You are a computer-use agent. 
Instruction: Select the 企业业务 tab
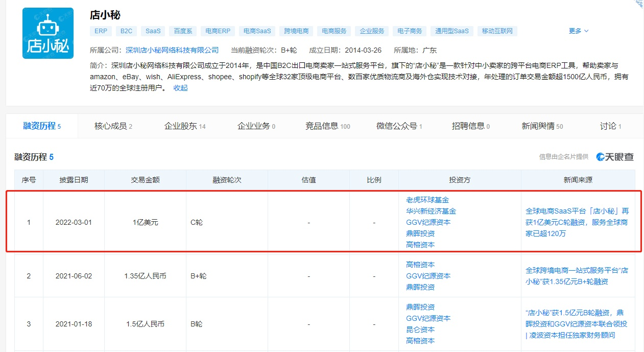click(256, 126)
